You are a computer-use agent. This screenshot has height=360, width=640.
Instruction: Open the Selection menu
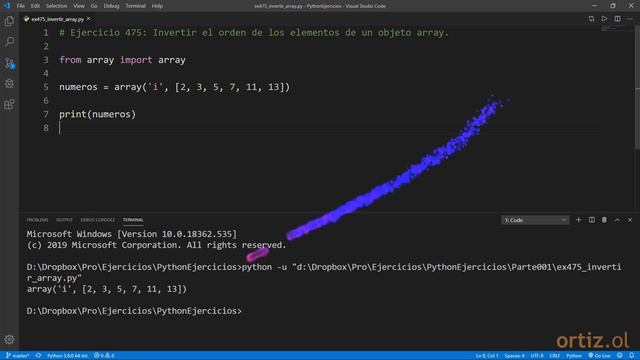click(x=56, y=6)
